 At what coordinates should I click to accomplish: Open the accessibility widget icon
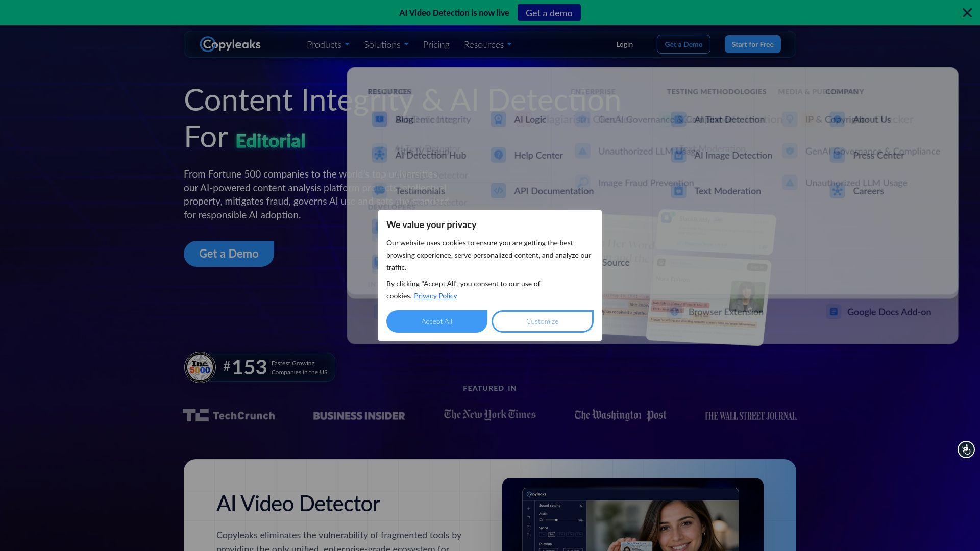[x=966, y=449]
